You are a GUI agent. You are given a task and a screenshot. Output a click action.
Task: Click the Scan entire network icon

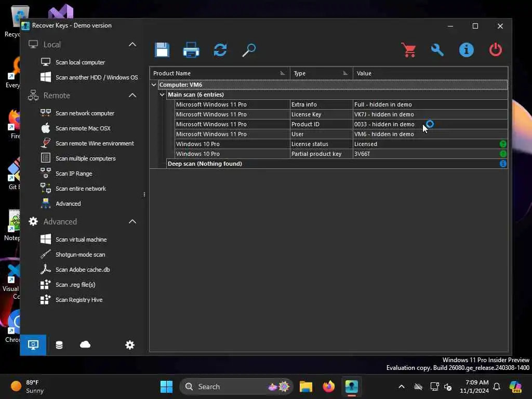[x=46, y=188]
